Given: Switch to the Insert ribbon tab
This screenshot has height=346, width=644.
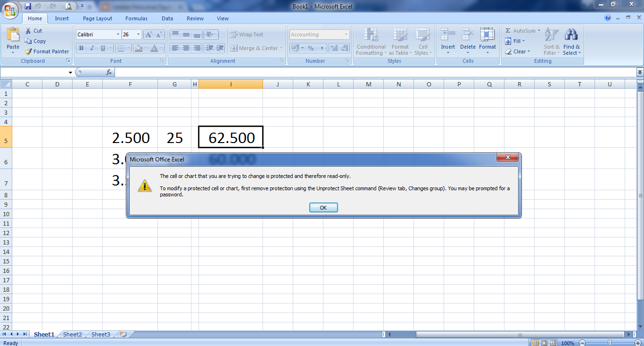Looking at the screenshot, I should coord(62,18).
